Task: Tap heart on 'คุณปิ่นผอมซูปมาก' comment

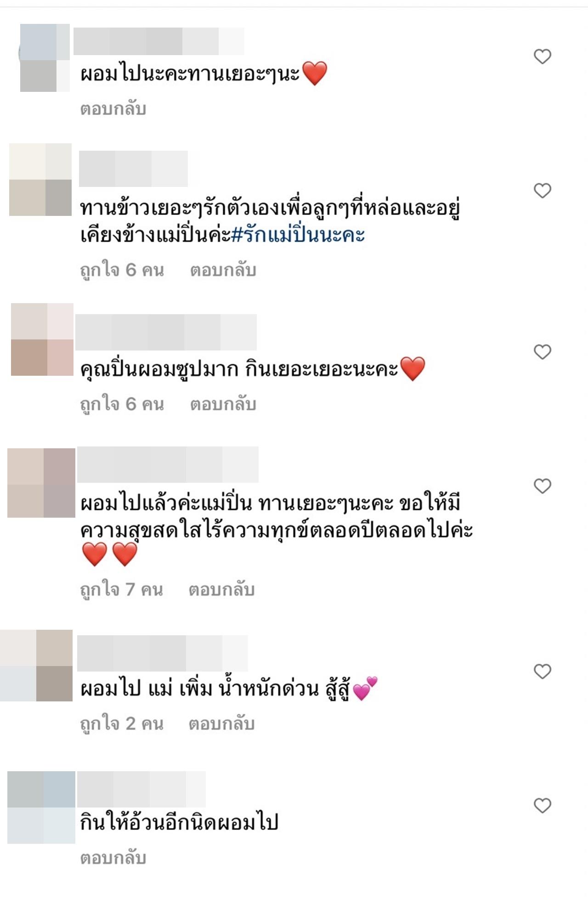Action: tap(542, 352)
